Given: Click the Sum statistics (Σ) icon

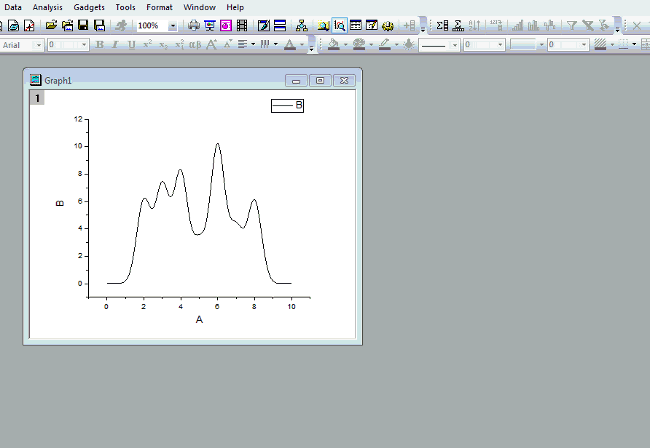Looking at the screenshot, I should [442, 24].
